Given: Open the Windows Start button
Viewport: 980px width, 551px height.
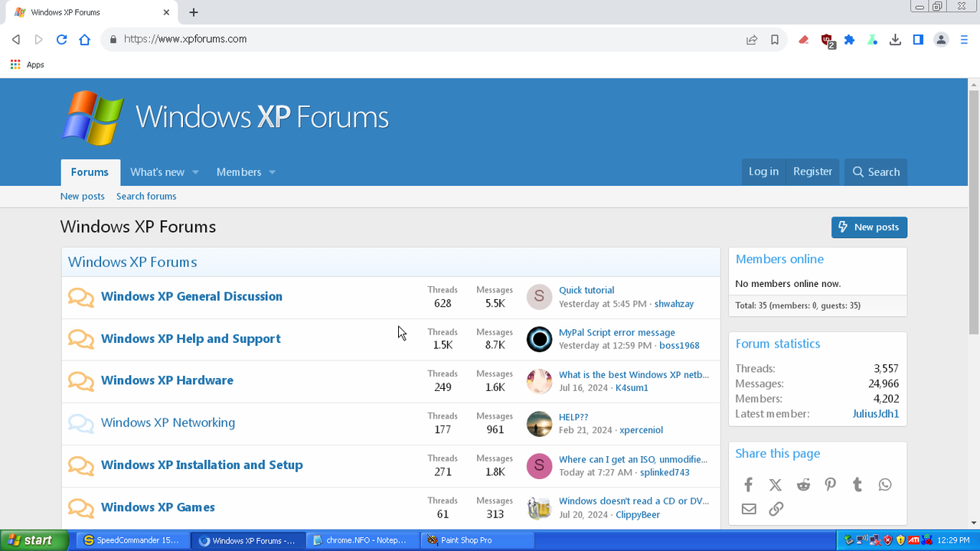Looking at the screenshot, I should (34, 540).
